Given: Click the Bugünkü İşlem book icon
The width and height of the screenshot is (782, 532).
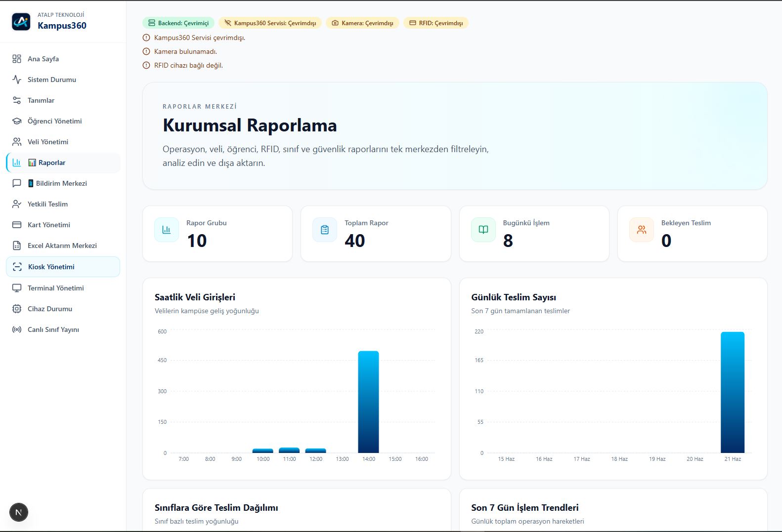Looking at the screenshot, I should (x=483, y=230).
